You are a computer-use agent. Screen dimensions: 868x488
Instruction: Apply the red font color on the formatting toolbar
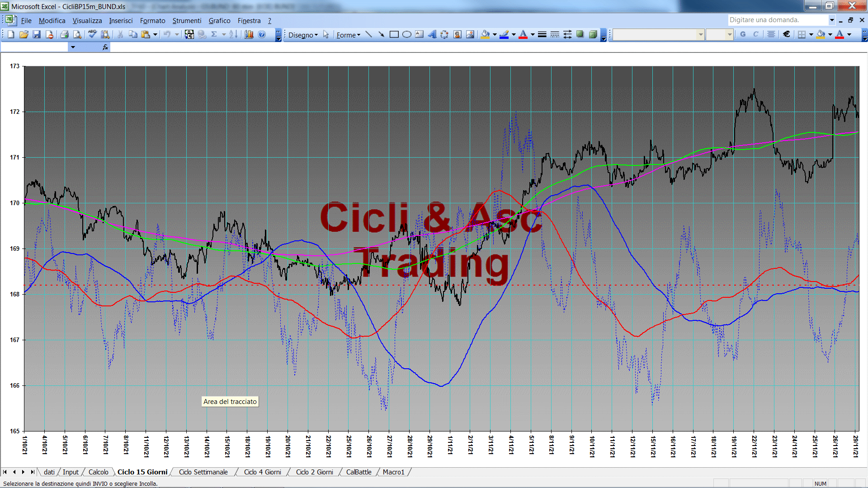click(x=840, y=34)
